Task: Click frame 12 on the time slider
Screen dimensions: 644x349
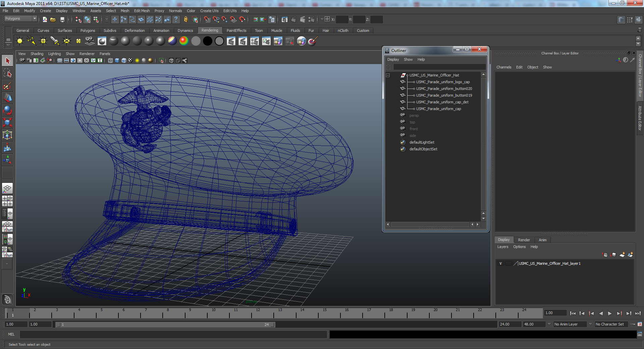Action: [x=258, y=313]
